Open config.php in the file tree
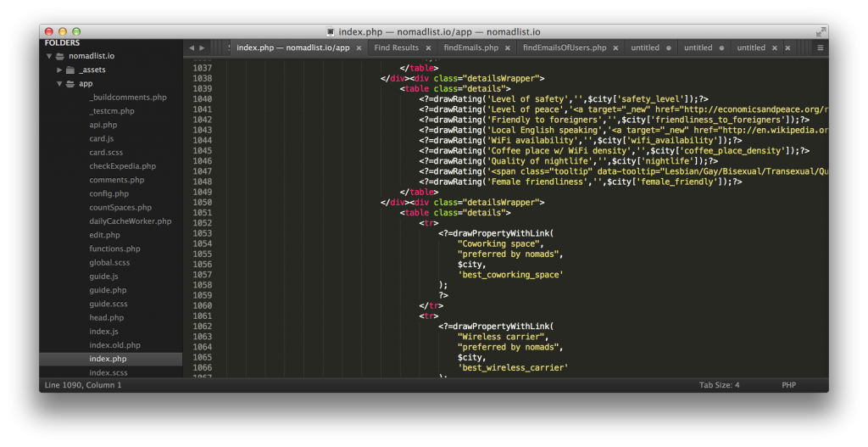This screenshot has width=868, height=447. pos(108,194)
